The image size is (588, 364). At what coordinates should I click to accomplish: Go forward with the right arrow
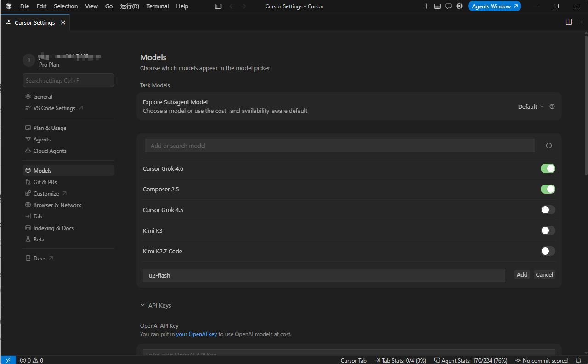(x=243, y=6)
